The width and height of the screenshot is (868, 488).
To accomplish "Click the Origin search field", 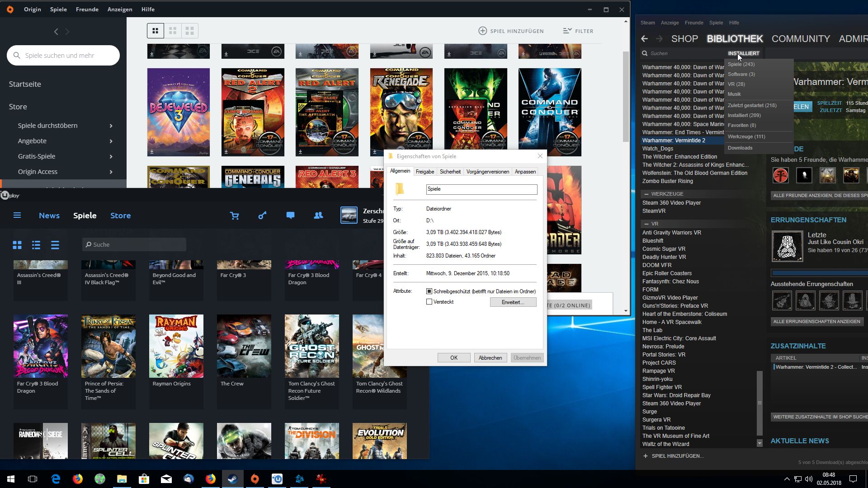I will click(x=63, y=55).
